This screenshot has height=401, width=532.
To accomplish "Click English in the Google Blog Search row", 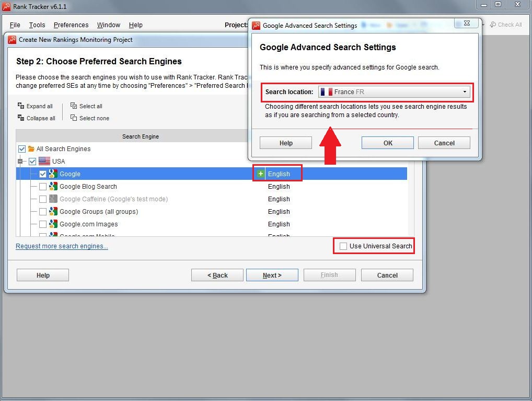I will tap(279, 187).
